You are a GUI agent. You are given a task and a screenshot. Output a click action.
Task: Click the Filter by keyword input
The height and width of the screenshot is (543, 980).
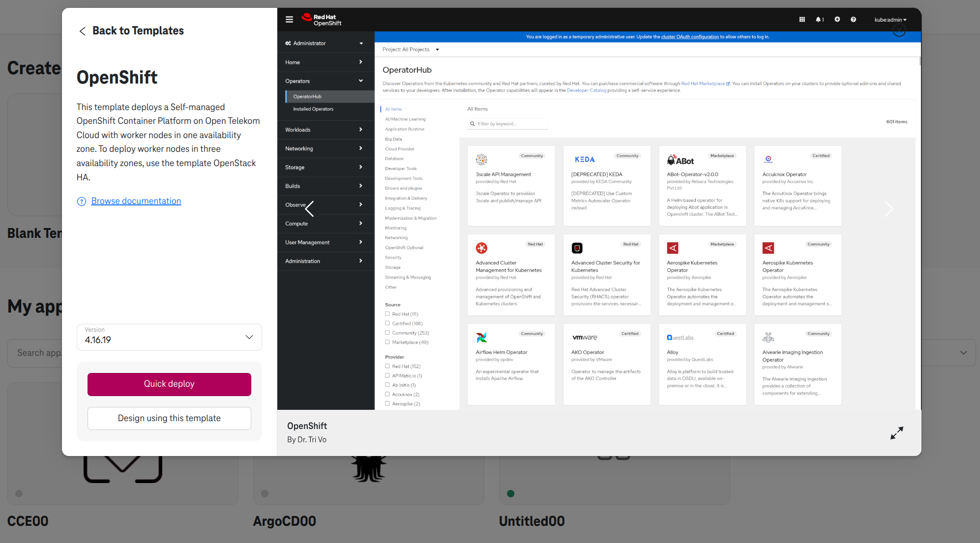[x=507, y=124]
